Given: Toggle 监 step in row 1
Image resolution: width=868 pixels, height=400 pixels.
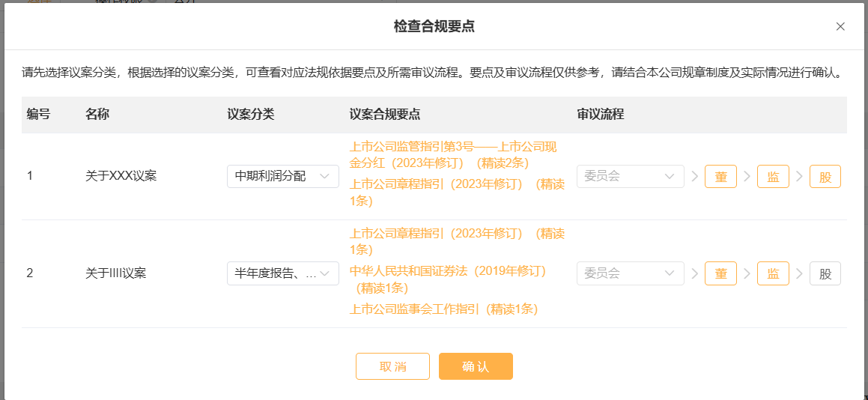Looking at the screenshot, I should pos(774,177).
